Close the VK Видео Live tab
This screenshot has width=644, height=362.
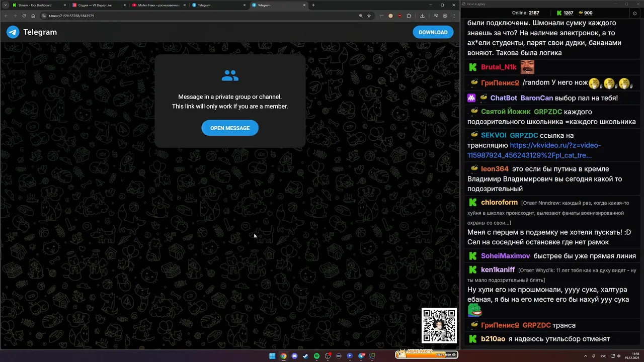tap(125, 5)
